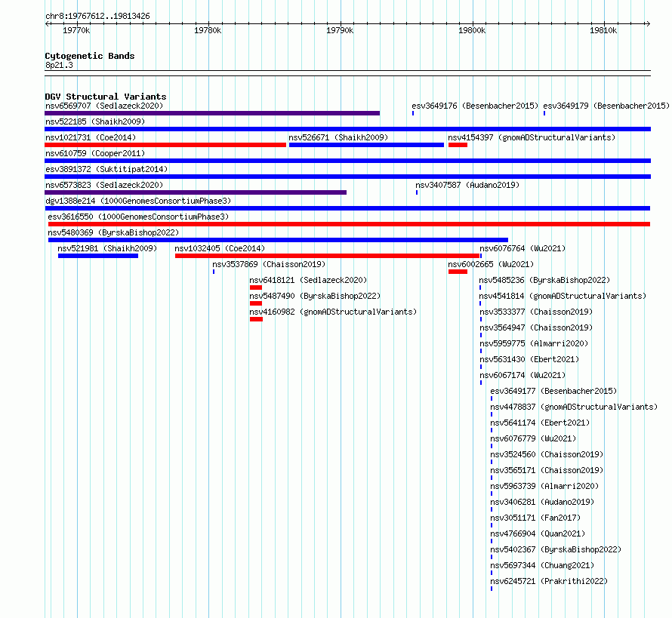Select the blue nsv526671 variant bar
The width and height of the screenshot is (672, 618).
tap(366, 145)
